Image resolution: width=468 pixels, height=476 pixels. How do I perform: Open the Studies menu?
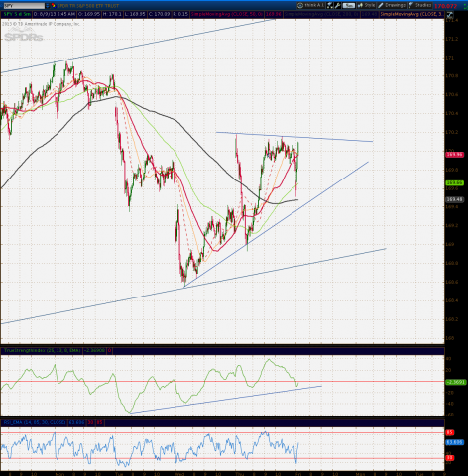[419, 5]
